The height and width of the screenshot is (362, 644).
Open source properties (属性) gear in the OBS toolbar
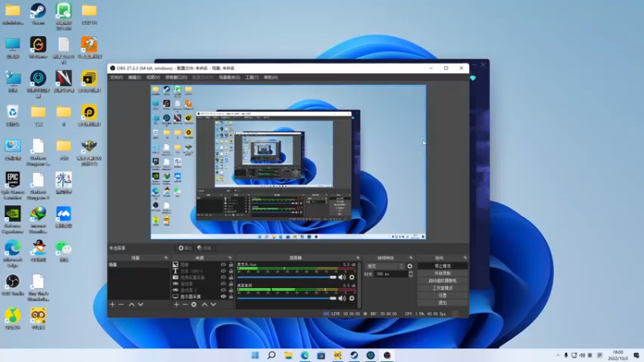click(185, 248)
